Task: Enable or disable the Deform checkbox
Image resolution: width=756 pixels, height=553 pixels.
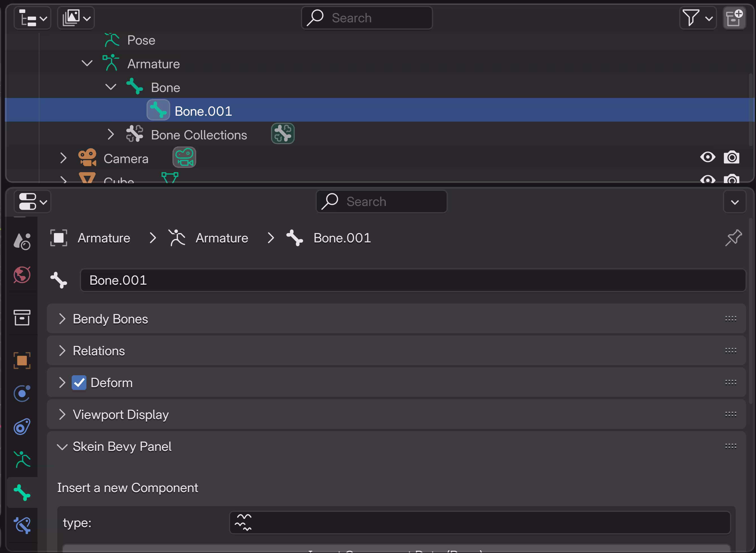Action: (79, 383)
